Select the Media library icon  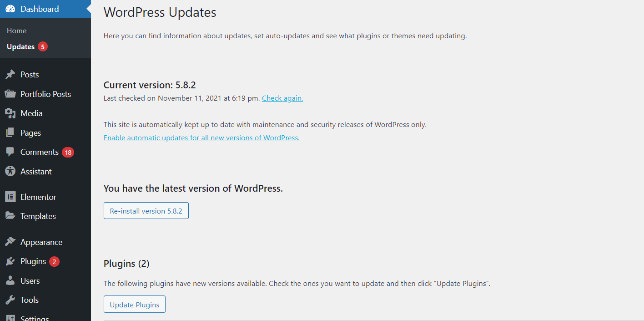point(10,113)
